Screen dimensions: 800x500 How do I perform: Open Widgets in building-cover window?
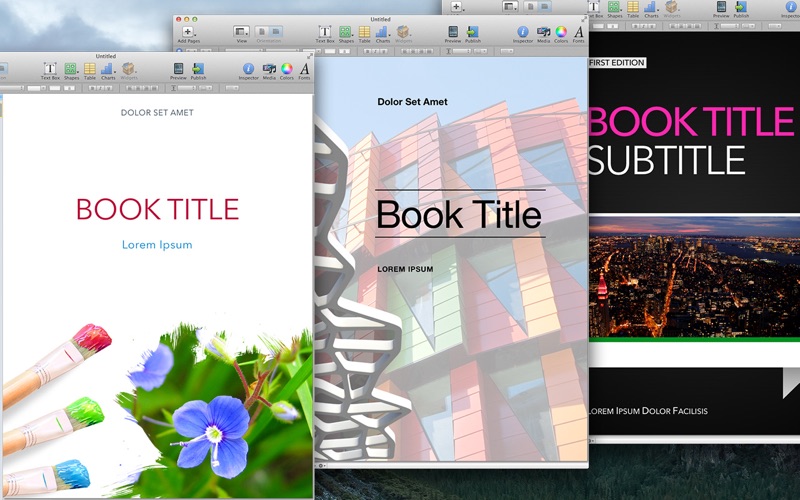coord(403,34)
